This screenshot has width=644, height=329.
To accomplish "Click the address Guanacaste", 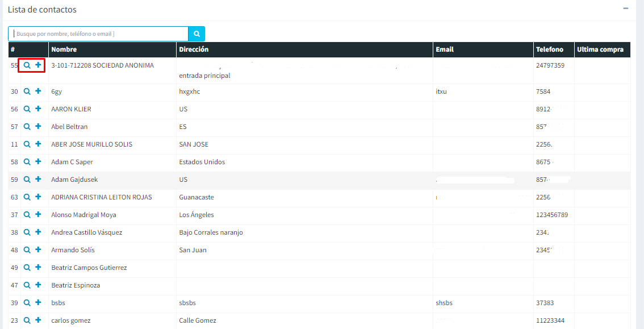I will 196,198.
